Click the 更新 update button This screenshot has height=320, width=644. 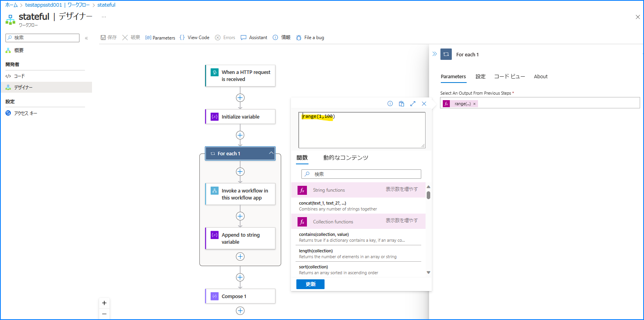point(310,284)
